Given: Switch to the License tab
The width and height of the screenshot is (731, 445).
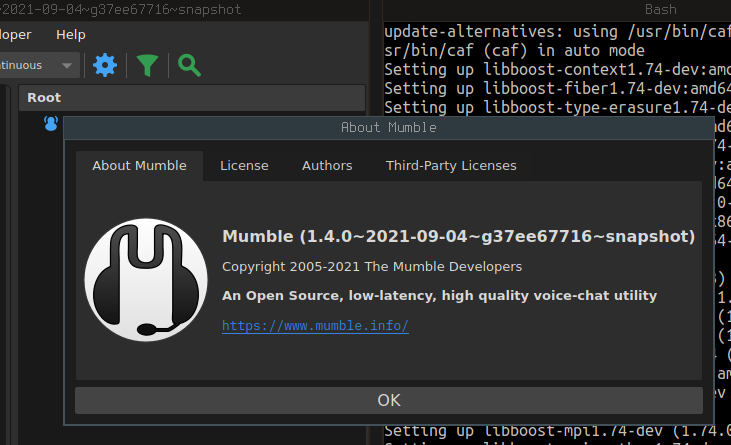Looking at the screenshot, I should (244, 165).
